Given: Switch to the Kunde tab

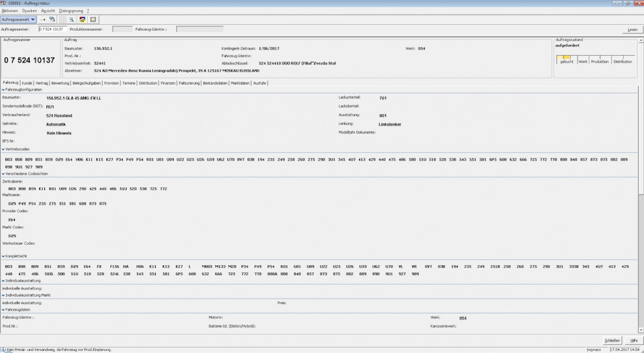Looking at the screenshot, I should click(27, 83).
